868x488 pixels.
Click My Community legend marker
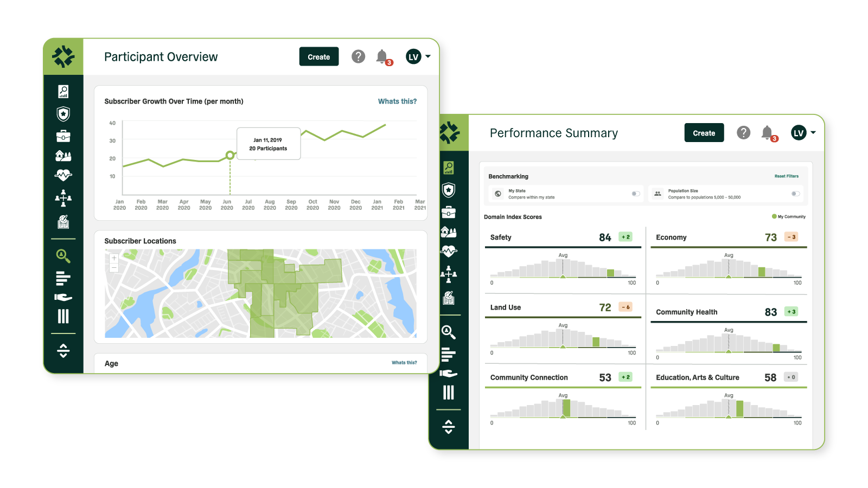click(x=774, y=216)
